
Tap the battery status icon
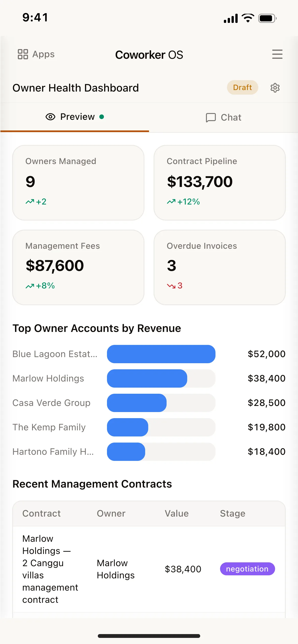point(267,18)
